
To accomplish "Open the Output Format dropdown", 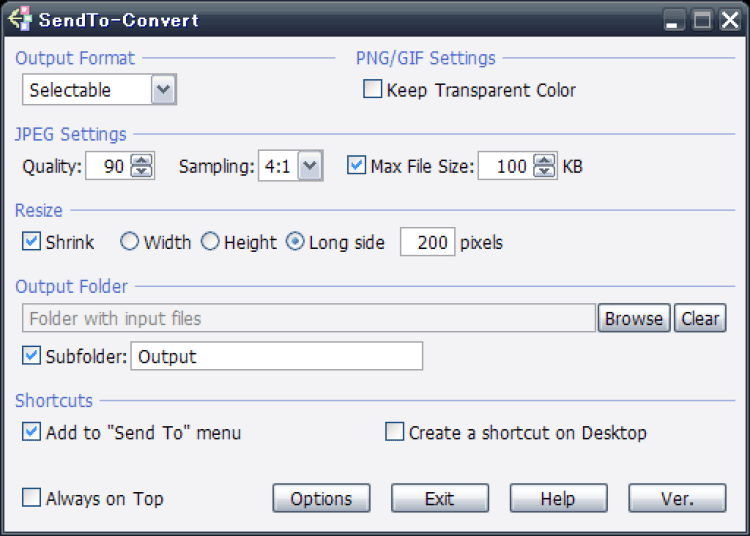I will 164,90.
